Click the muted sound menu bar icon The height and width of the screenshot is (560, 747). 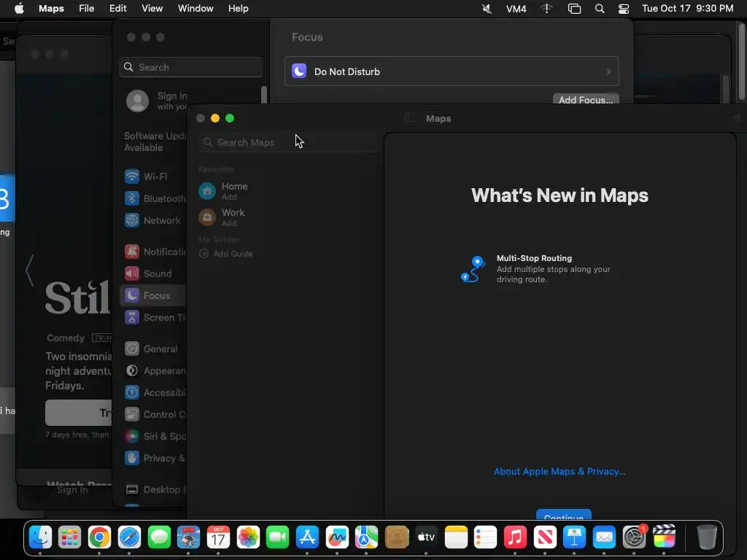(487, 9)
